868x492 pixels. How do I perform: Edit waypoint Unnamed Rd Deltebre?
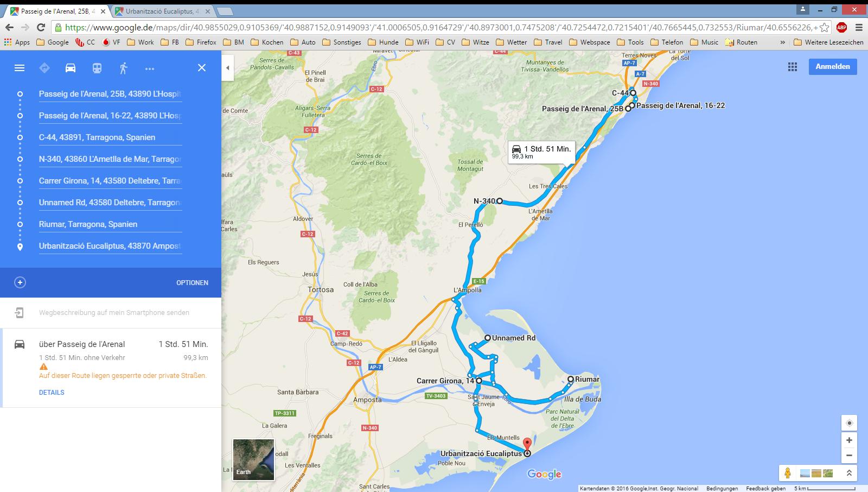110,203
